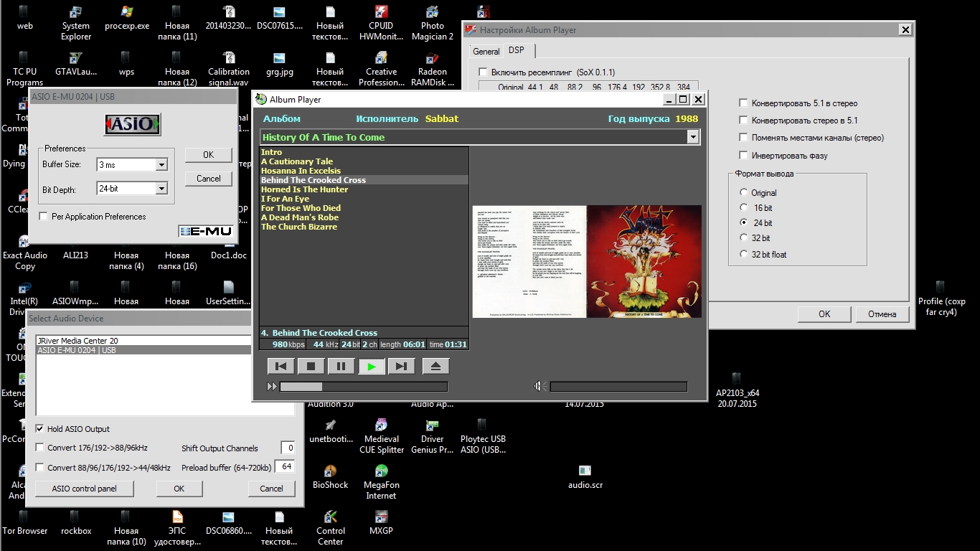Viewport: 980px width, 551px height.
Task: Pause playback in Album Player
Action: (x=341, y=367)
